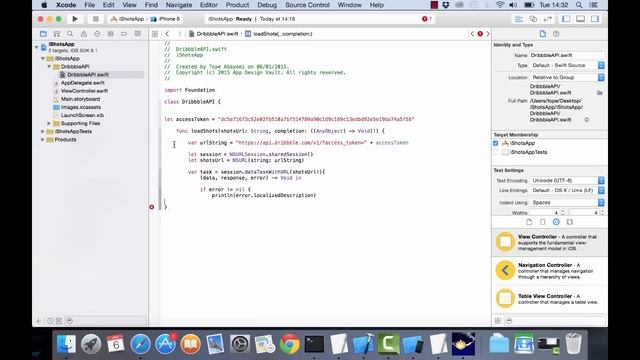Image resolution: width=640 pixels, height=360 pixels.
Task: Collapse the iShotsApp project root
Action: (x=37, y=47)
